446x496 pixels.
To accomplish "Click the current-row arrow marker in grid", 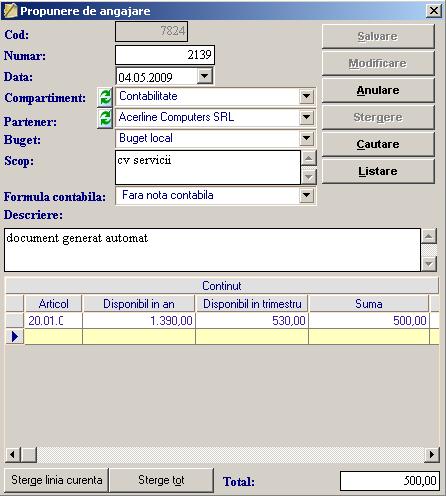I will click(15, 336).
